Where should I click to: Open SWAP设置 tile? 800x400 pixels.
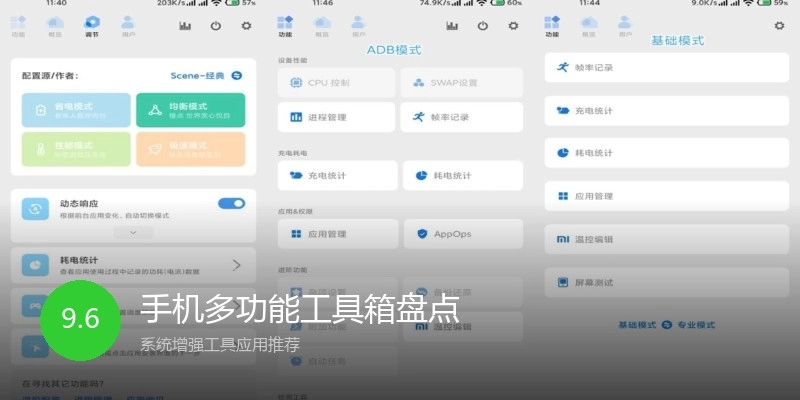pos(462,83)
